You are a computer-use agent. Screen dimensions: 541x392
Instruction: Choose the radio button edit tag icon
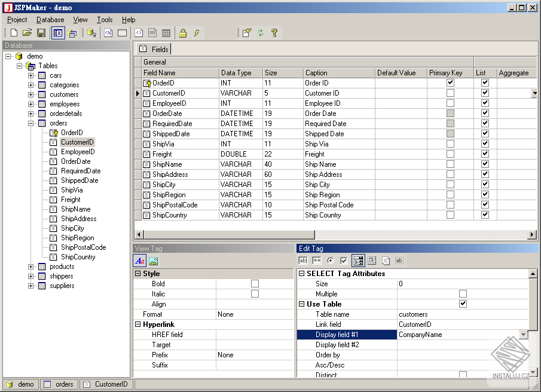[330, 261]
